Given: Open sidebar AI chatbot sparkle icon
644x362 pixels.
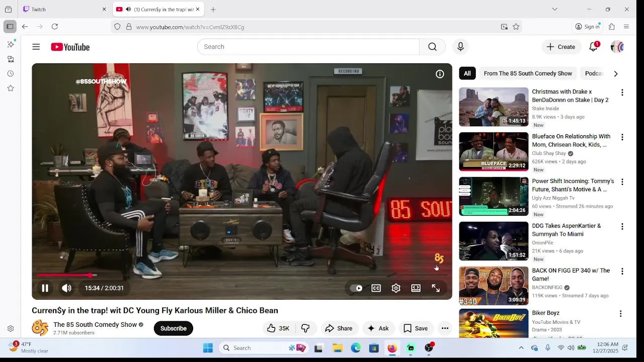Looking at the screenshot, I should [x=11, y=44].
